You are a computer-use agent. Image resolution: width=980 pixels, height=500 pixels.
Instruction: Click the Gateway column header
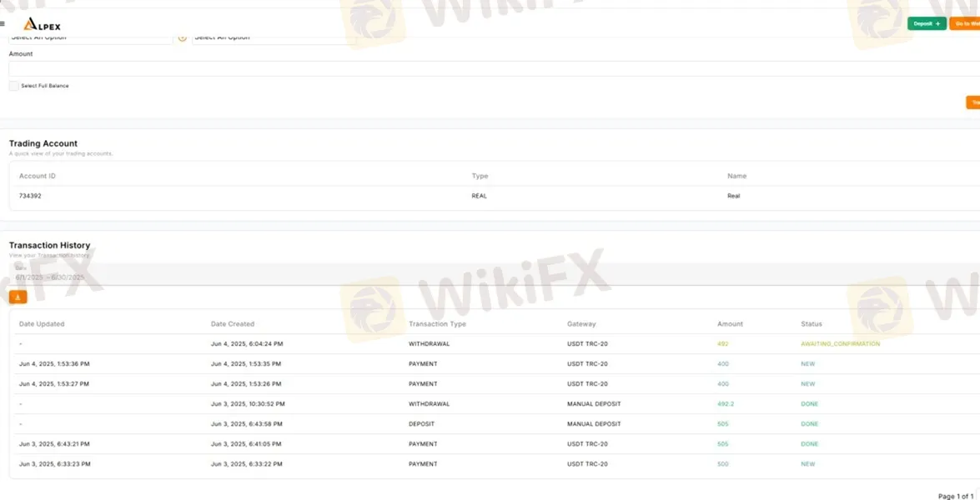click(x=581, y=324)
